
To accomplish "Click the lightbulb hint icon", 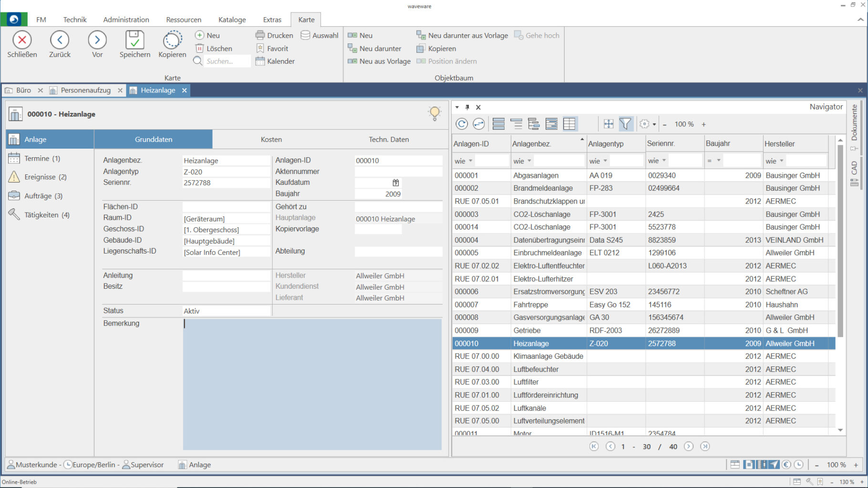I will point(434,113).
